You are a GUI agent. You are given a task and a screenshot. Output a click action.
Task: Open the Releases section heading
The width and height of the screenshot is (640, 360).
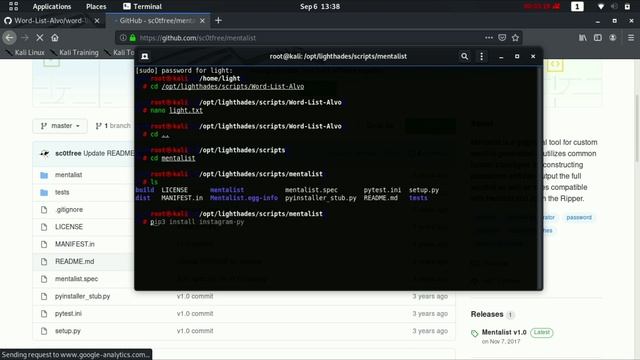pyautogui.click(x=487, y=314)
